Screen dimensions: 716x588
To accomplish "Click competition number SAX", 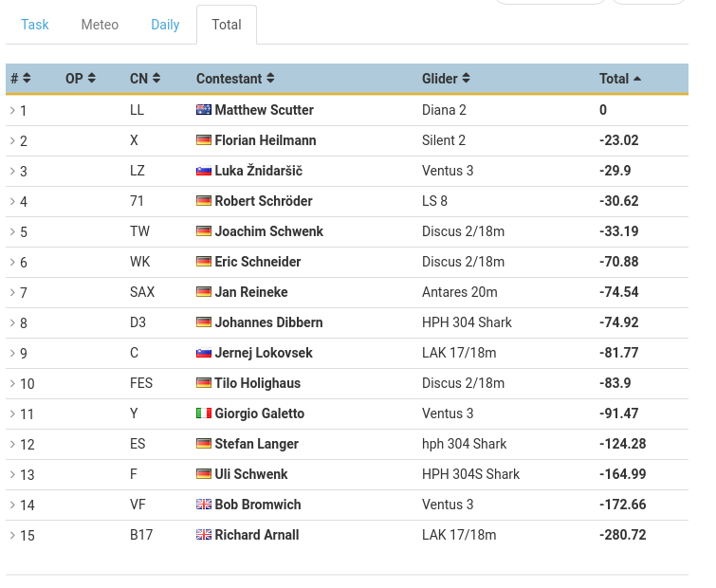I will point(142,292).
